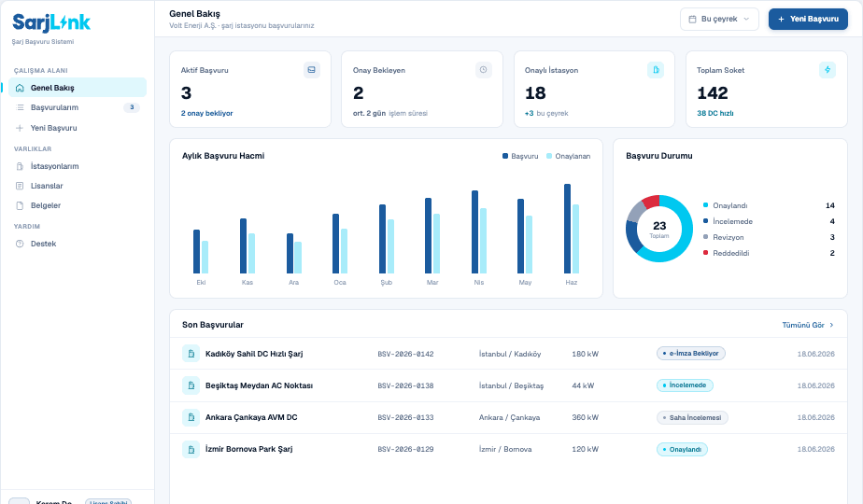Click the station icon beside Kadıköy Sahil DC Hızlı Şarj

click(191, 354)
